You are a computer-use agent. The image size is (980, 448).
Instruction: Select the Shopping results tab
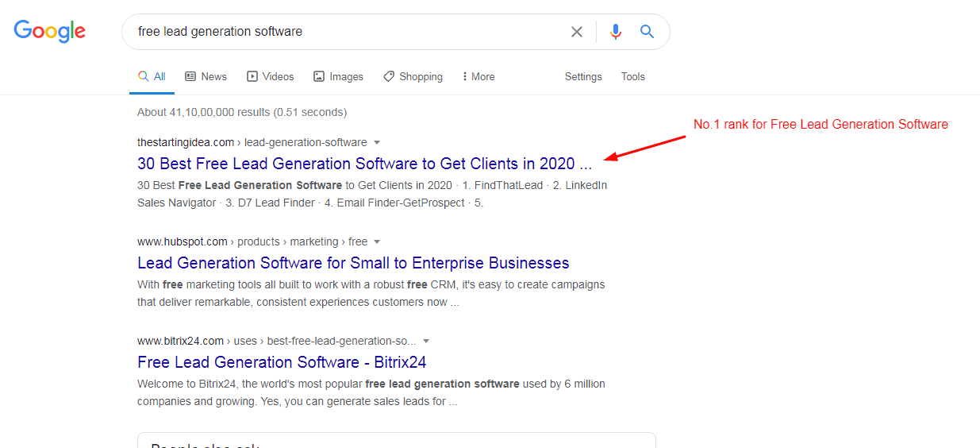pyautogui.click(x=413, y=77)
